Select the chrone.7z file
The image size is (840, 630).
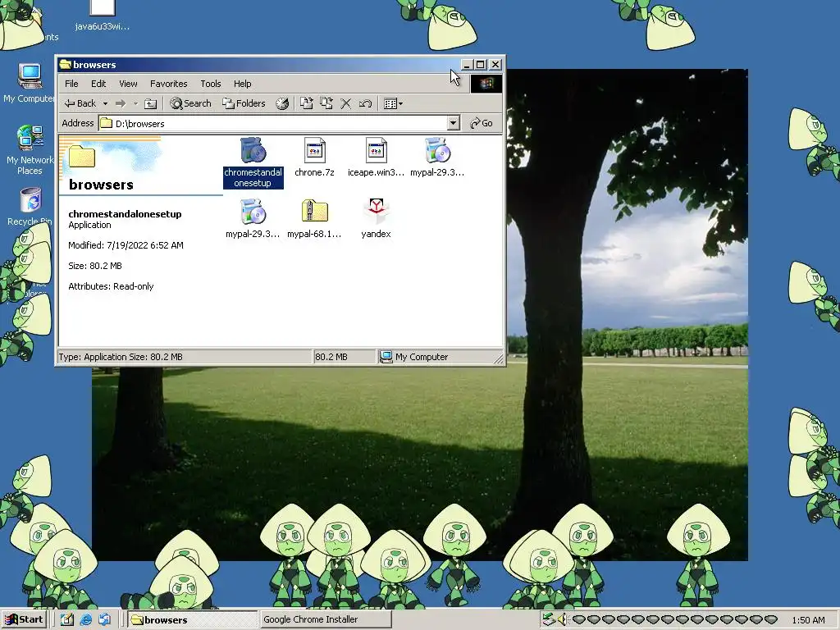314,157
